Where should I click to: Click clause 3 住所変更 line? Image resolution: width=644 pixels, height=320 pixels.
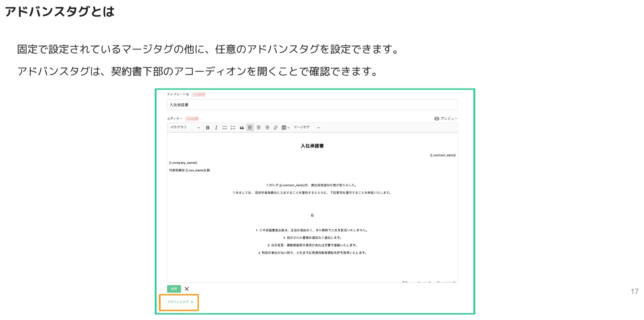click(x=312, y=245)
